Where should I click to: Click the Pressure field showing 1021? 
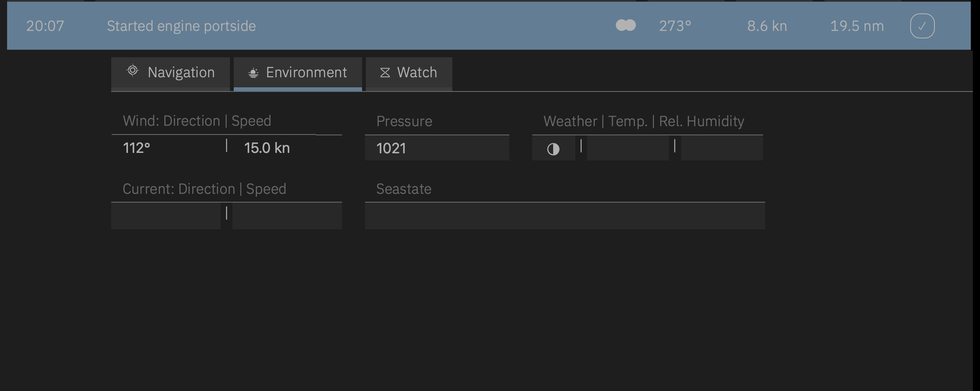click(x=437, y=148)
